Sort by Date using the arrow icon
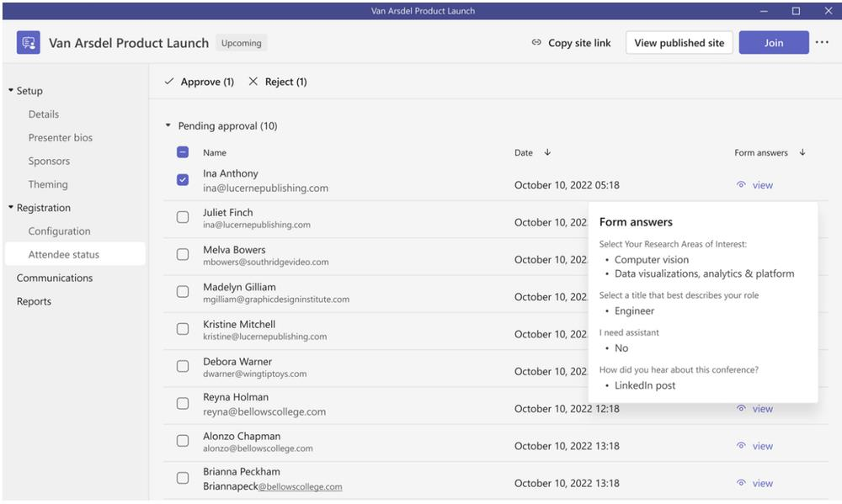Image resolution: width=842 pixels, height=504 pixels. (x=547, y=152)
